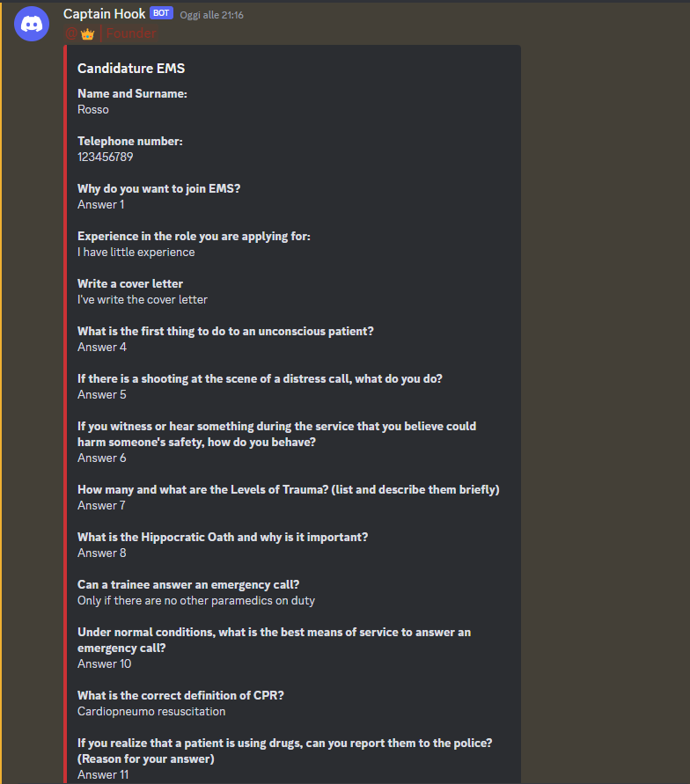Click the red embed color bar
The image size is (690, 784).
click(x=66, y=396)
